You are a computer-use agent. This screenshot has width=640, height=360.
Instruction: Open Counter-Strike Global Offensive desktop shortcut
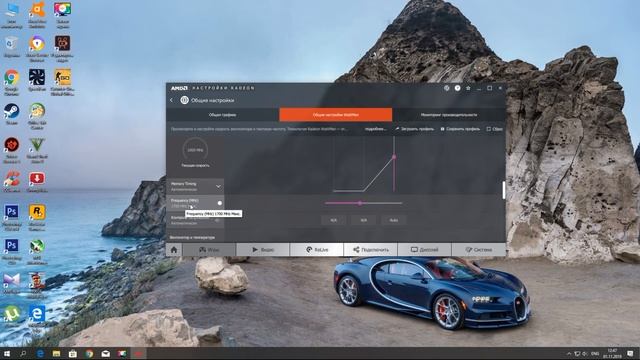coord(62,82)
